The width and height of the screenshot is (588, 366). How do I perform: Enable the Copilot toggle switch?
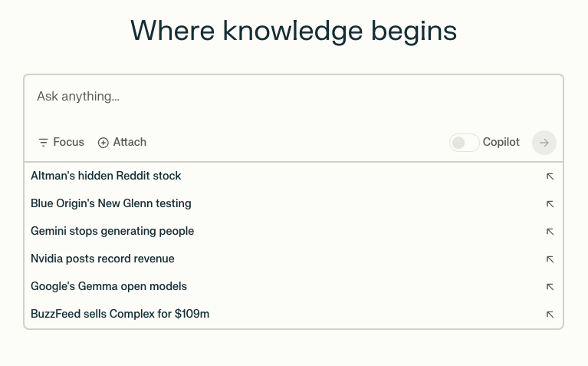[x=464, y=143]
